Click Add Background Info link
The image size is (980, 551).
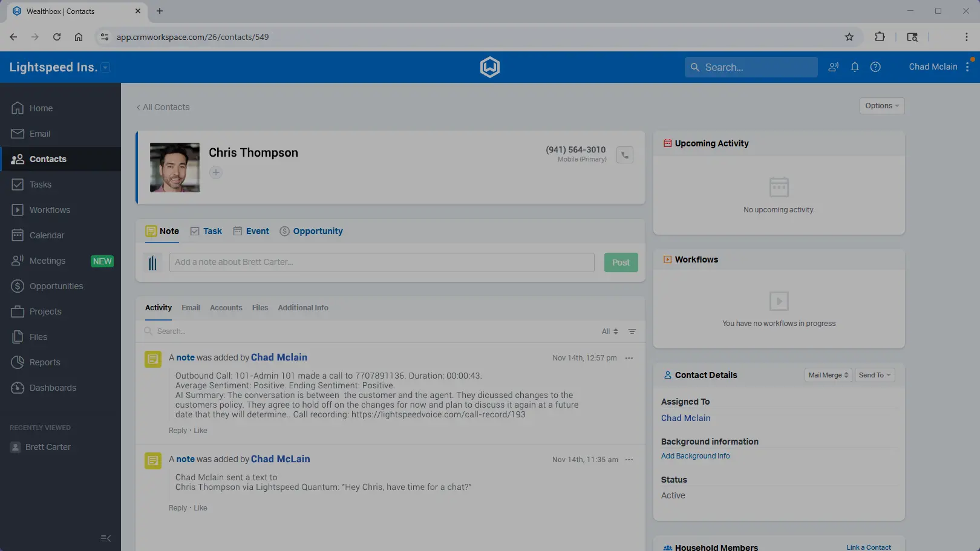coord(696,456)
